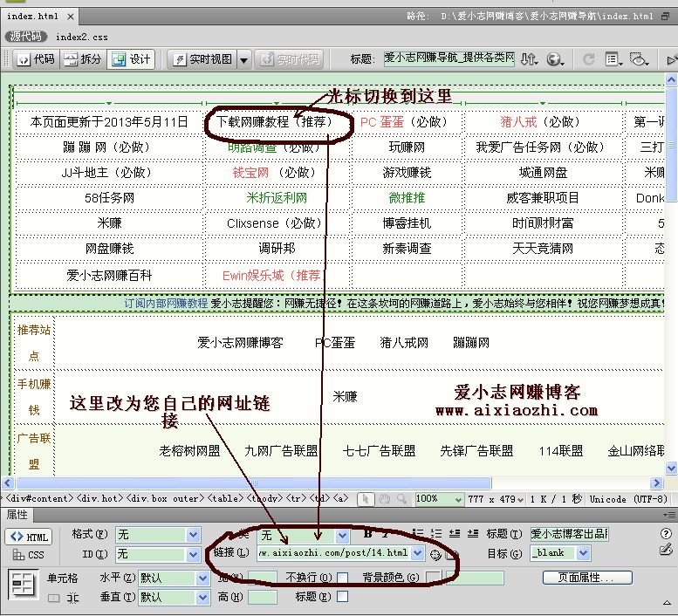Click the split cell icon
The image size is (678, 616).
click(x=72, y=599)
